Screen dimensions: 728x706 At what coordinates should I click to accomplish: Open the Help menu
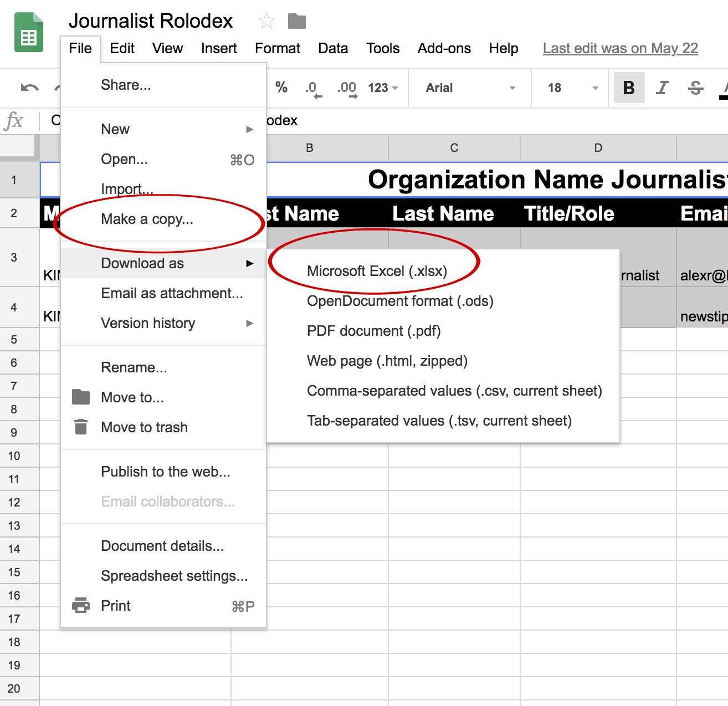(504, 48)
